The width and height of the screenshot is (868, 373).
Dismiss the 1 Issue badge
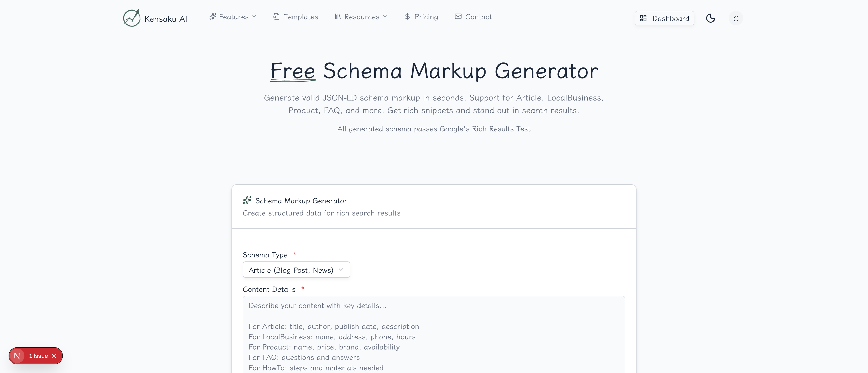click(54, 356)
